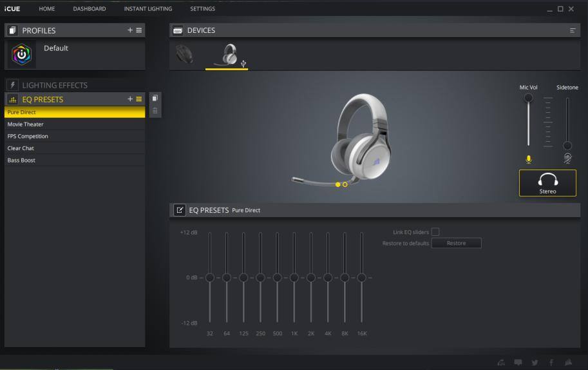588x370 pixels.
Task: Add a new profile with plus icon
Action: pos(130,30)
